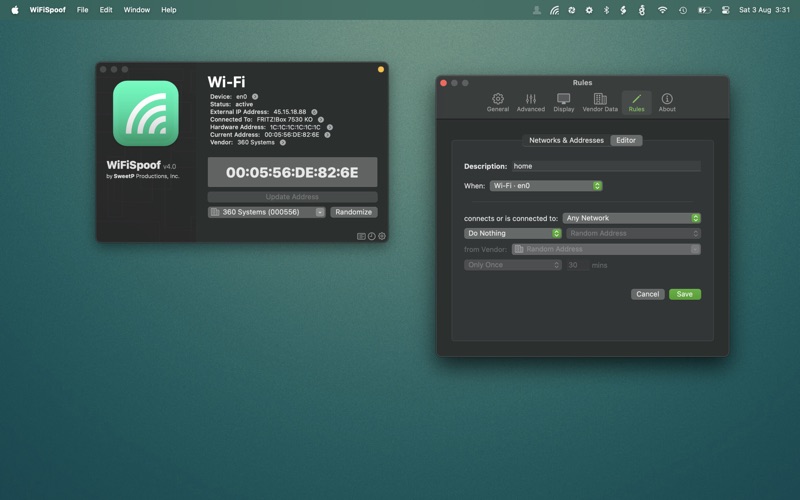The height and width of the screenshot is (500, 800).
Task: Click the arrow icon beside External IP Address
Action: 314,112
